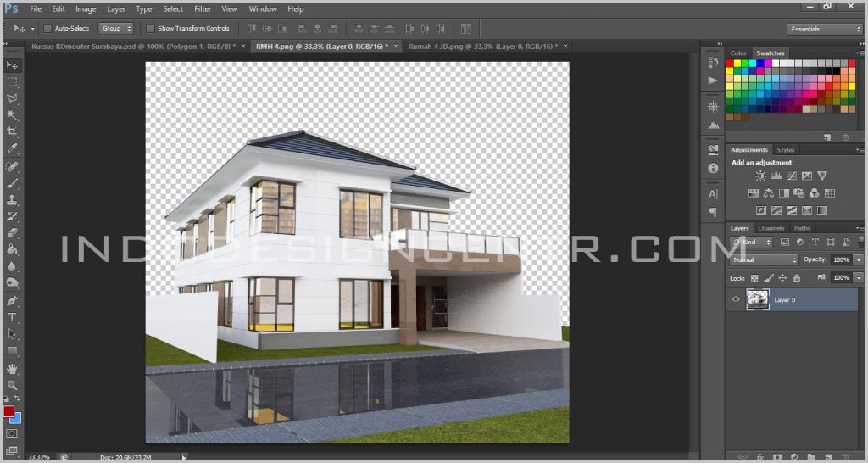
Task: Select the Rectangular Marquee tool
Action: pyautogui.click(x=12, y=82)
